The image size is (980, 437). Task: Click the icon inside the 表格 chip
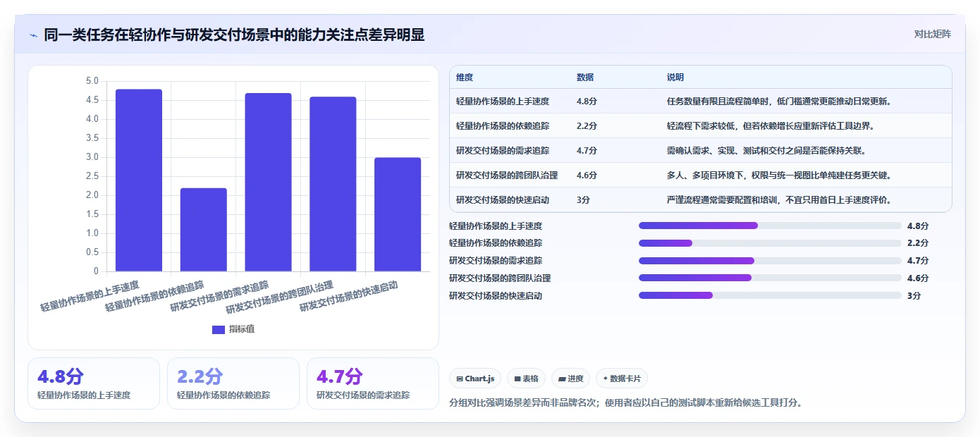(x=517, y=379)
